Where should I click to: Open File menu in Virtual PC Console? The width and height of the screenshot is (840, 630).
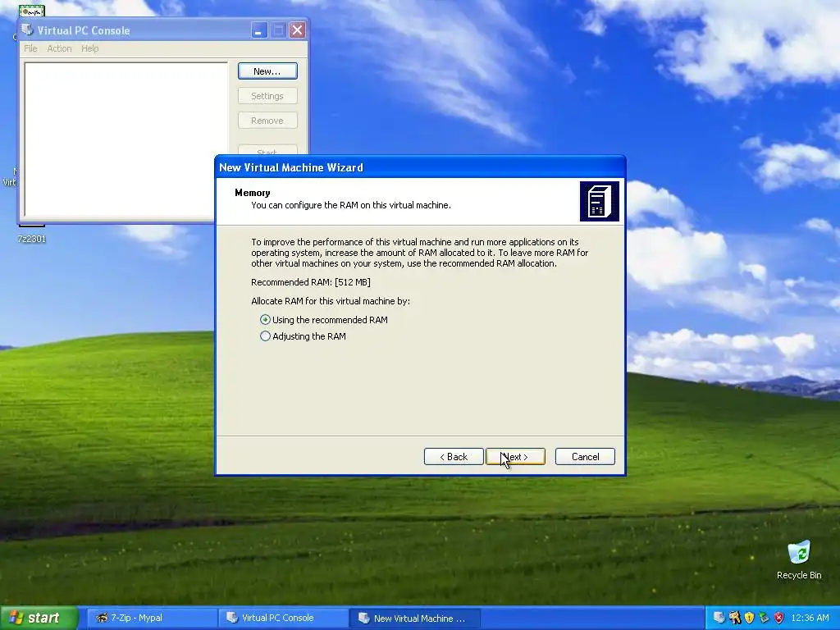[30, 48]
